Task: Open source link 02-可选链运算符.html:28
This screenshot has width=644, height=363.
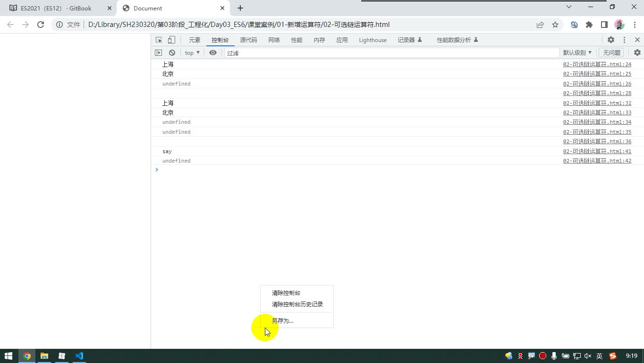Action: tap(597, 93)
